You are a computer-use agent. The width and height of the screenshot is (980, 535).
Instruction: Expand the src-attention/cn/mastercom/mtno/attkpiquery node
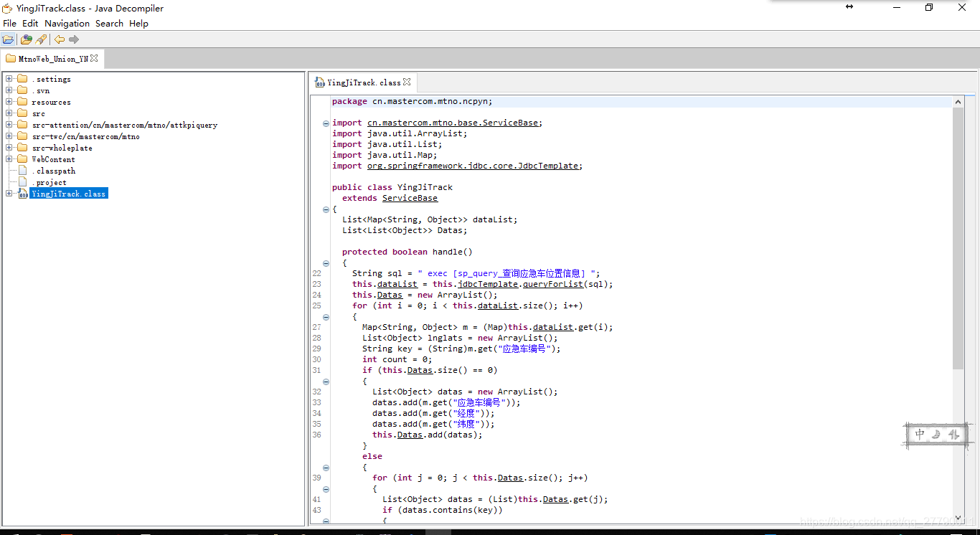pyautogui.click(x=9, y=125)
